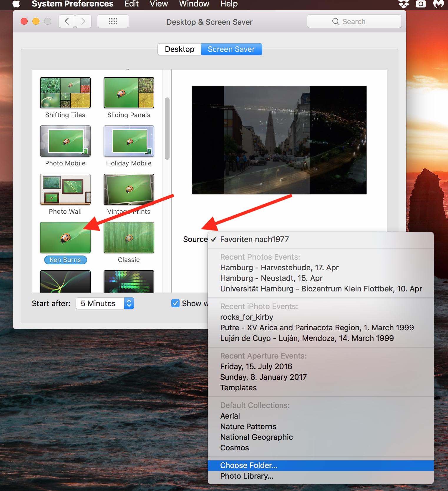Switch to the Screen Saver tab
The width and height of the screenshot is (448, 491).
click(231, 49)
